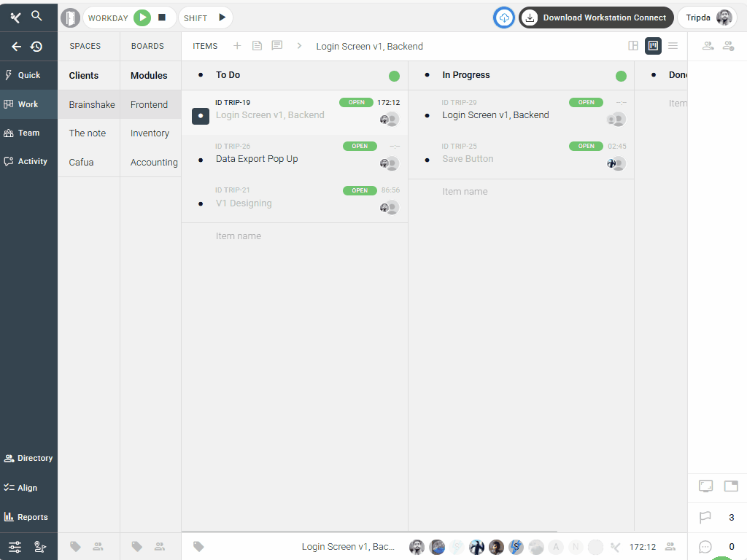This screenshot has height=560, width=747.
Task: Switch to list view icon
Action: coord(673,46)
